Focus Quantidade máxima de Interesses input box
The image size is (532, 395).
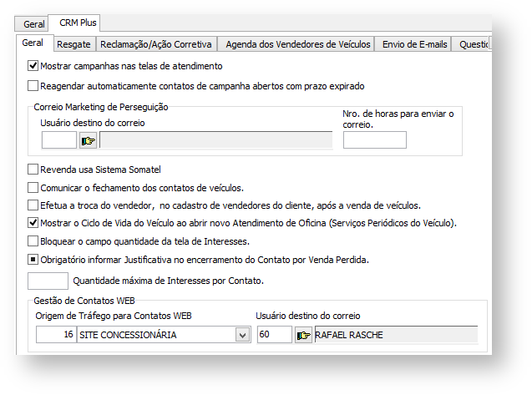(48, 281)
